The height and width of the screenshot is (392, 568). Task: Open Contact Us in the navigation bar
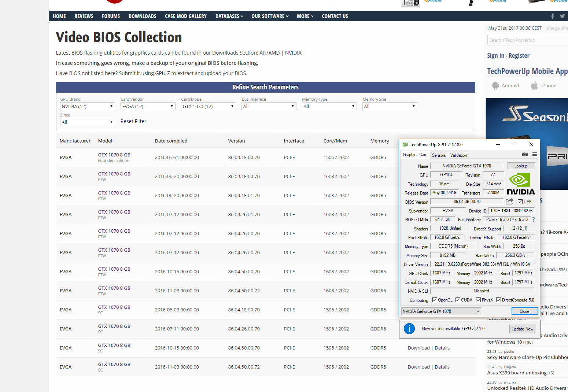pos(335,16)
